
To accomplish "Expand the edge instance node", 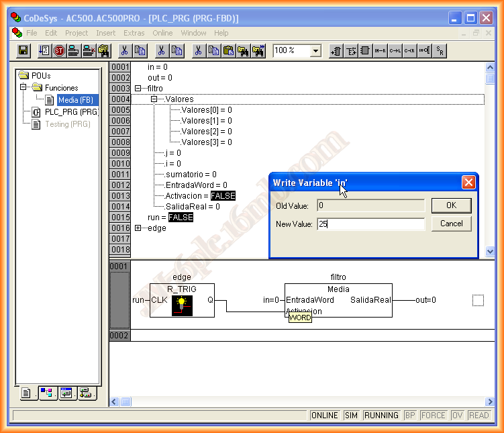I will tap(138, 228).
